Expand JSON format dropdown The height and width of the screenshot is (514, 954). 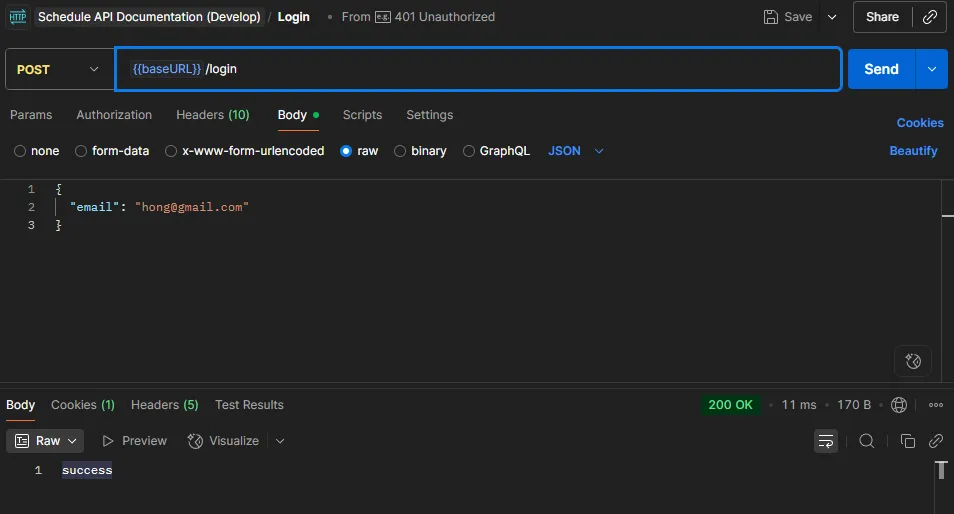576,151
